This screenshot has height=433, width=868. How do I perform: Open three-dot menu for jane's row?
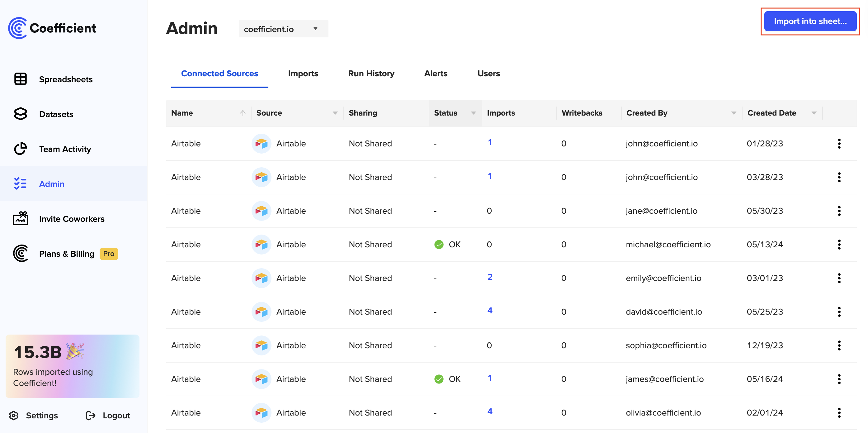tap(839, 211)
